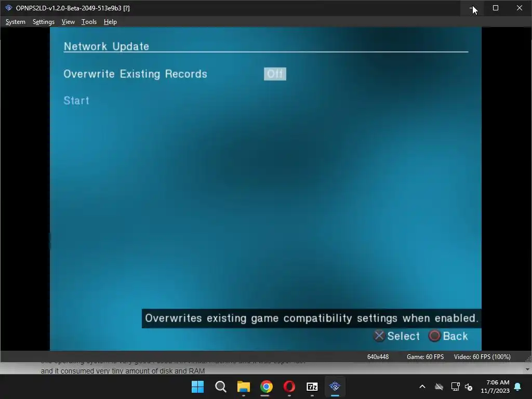
Task: Minimize the OPNPS2LD window
Action: tap(472, 8)
